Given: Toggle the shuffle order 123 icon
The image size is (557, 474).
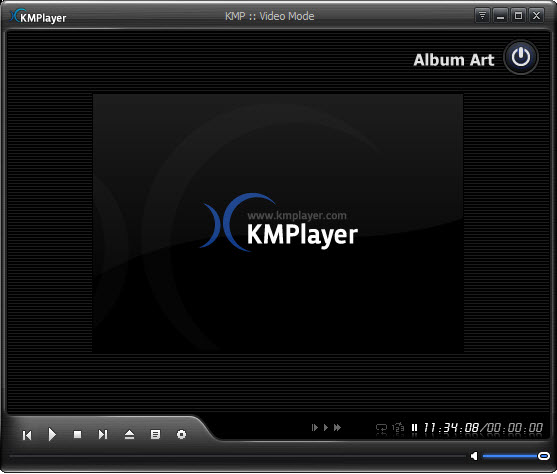Looking at the screenshot, I should click(398, 428).
